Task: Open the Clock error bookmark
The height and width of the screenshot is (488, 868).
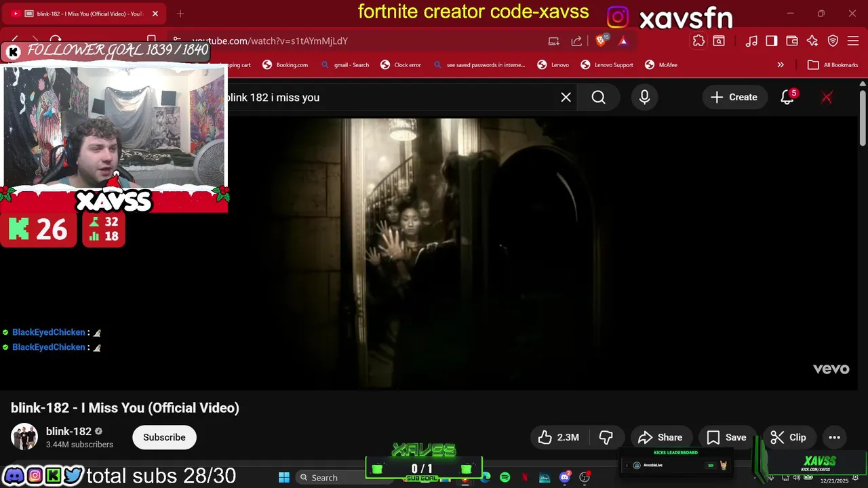Action: coord(401,65)
